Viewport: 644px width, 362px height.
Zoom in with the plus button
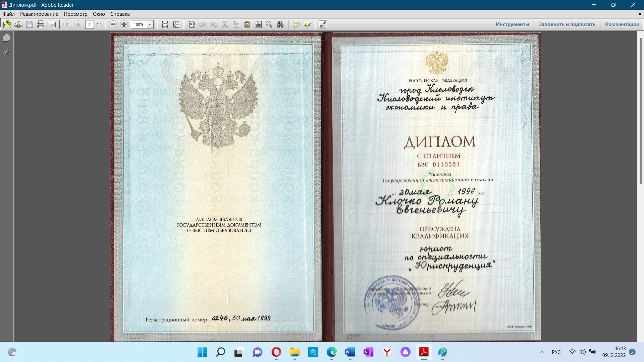(124, 24)
